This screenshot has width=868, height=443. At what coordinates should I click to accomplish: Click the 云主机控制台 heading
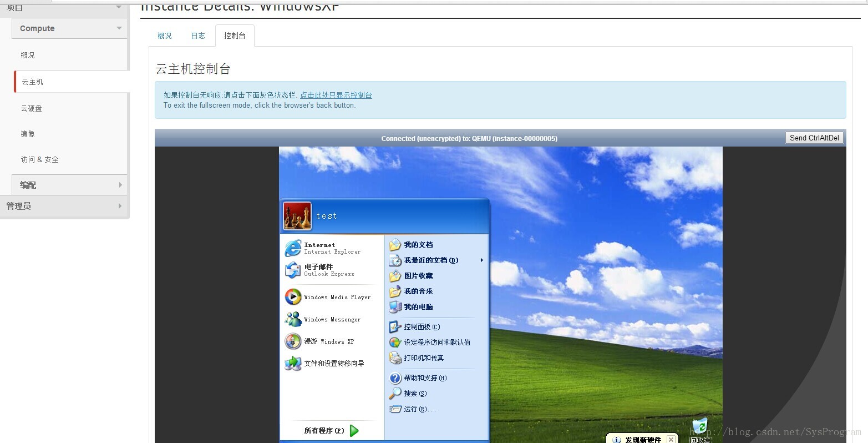click(x=193, y=69)
